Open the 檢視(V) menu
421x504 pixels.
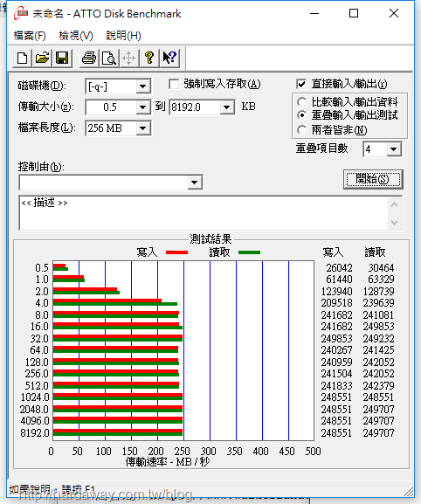(x=76, y=36)
